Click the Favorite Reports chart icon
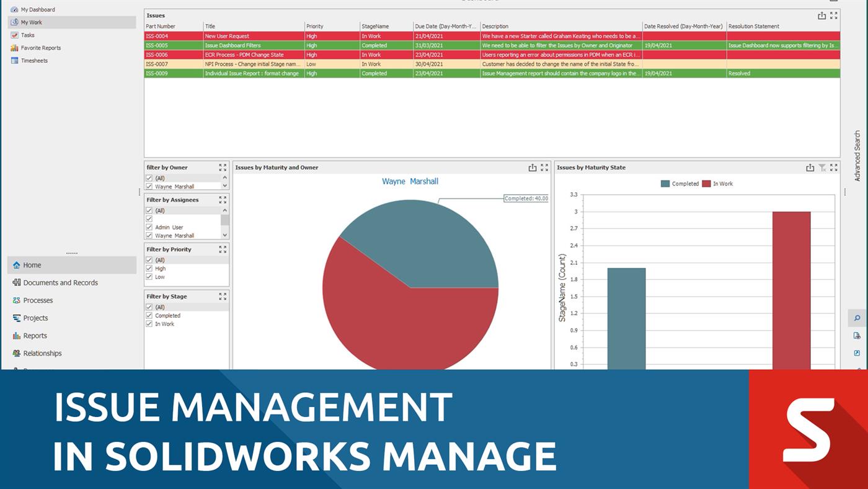Image resolution: width=868 pixels, height=489 pixels. (x=15, y=48)
